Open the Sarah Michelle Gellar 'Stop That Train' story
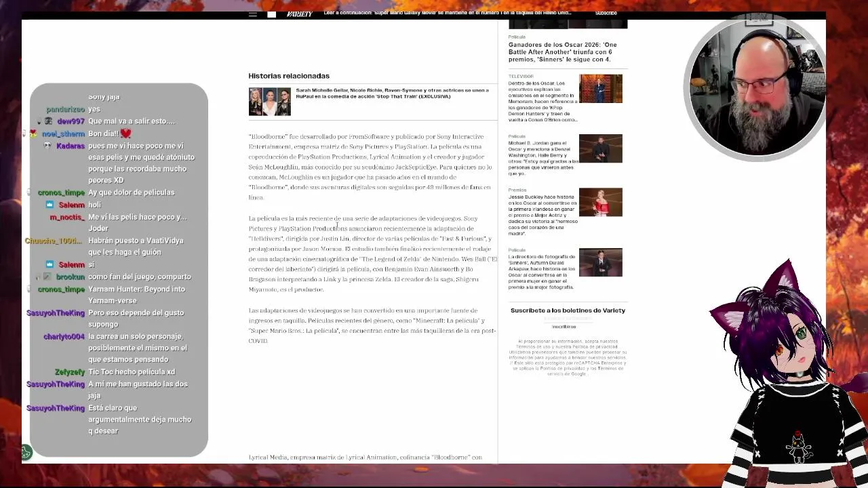Viewport: 868px width, 488px height. [x=392, y=94]
